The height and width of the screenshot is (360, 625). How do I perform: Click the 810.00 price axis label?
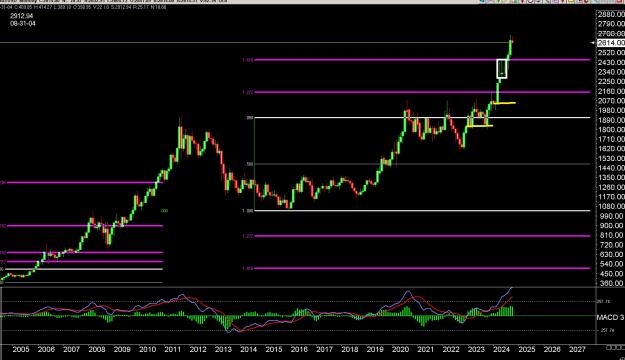613,235
